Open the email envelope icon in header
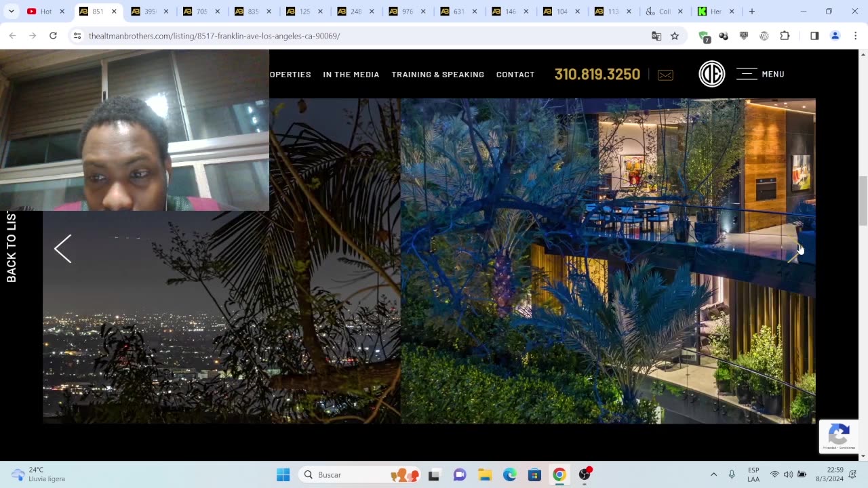The image size is (868, 488). click(665, 75)
